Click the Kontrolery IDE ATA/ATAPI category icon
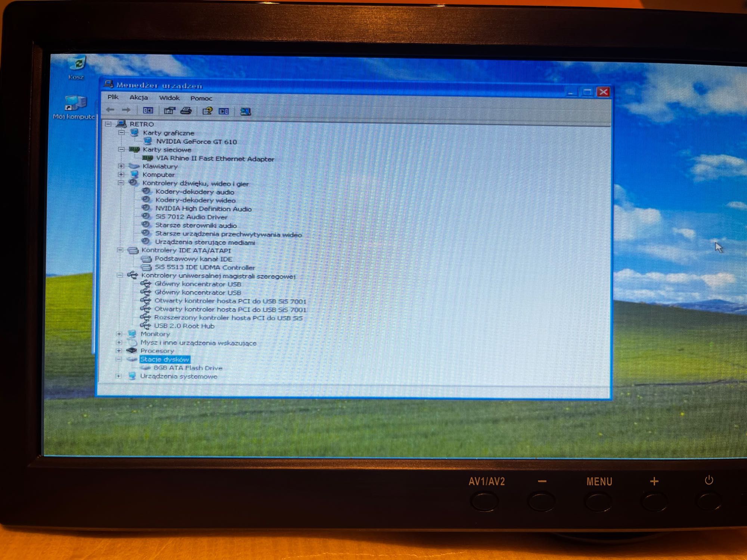 pyautogui.click(x=133, y=250)
